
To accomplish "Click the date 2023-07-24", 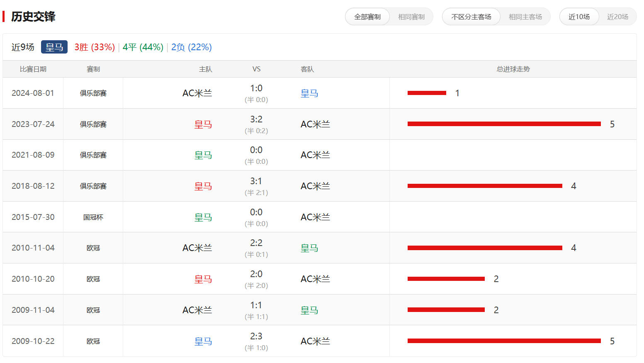I will (33, 124).
